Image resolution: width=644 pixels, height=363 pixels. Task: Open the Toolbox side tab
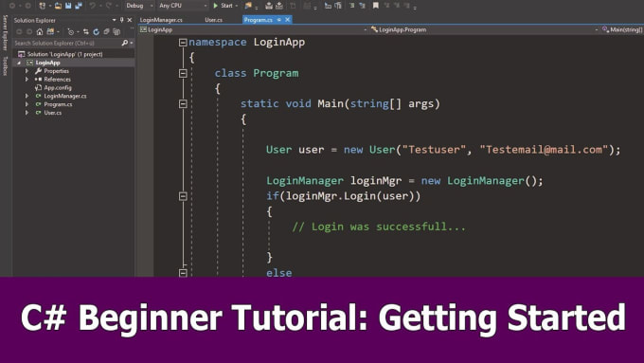[5, 65]
